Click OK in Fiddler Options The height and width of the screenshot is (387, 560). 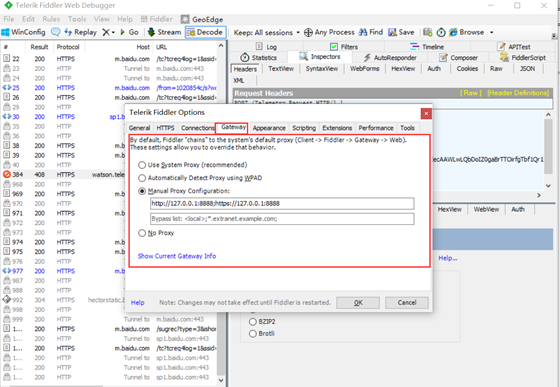coord(358,303)
